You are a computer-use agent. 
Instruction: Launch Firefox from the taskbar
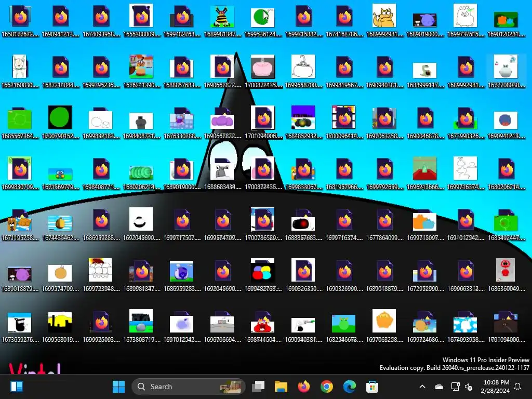tap(303, 387)
